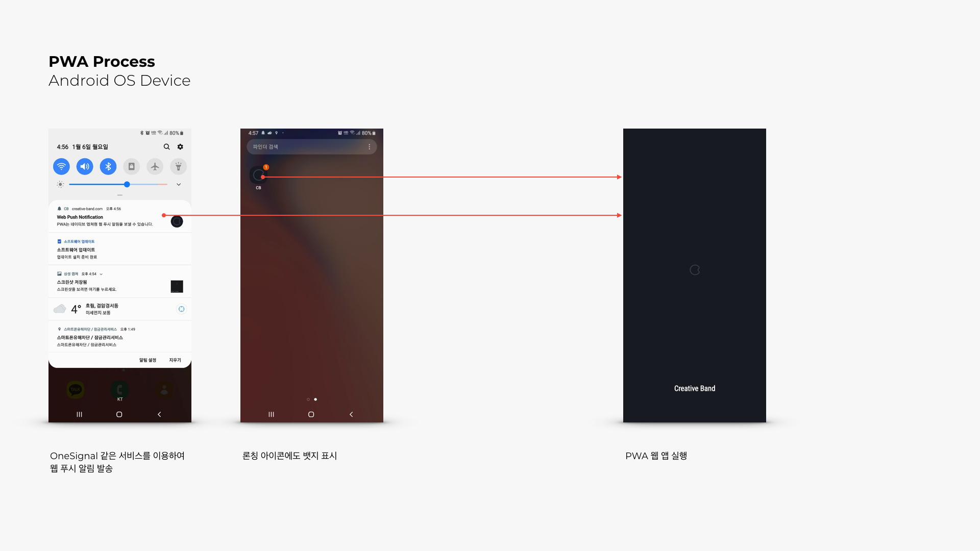This screenshot has width=980, height=551.
Task: Click the sound/volume icon in status bar
Action: click(x=84, y=166)
